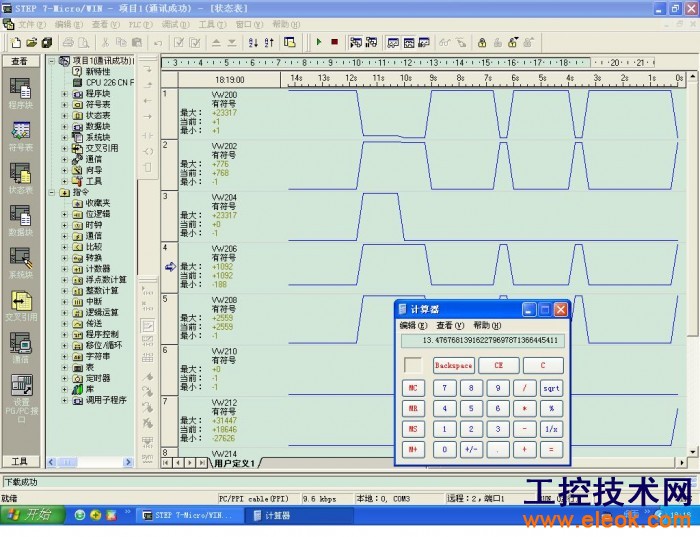Click digit 7 in Calculator
This screenshot has width=700, height=537.
click(x=445, y=388)
